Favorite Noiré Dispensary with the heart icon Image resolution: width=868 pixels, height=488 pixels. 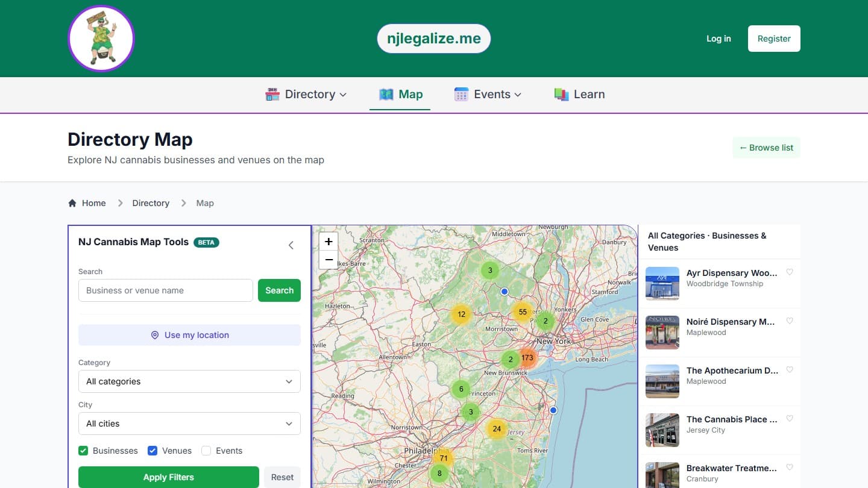click(790, 321)
